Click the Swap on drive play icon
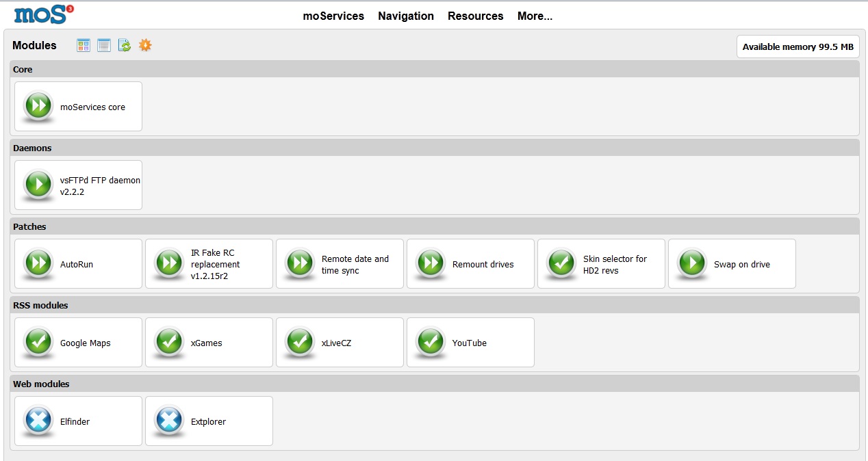 (692, 263)
